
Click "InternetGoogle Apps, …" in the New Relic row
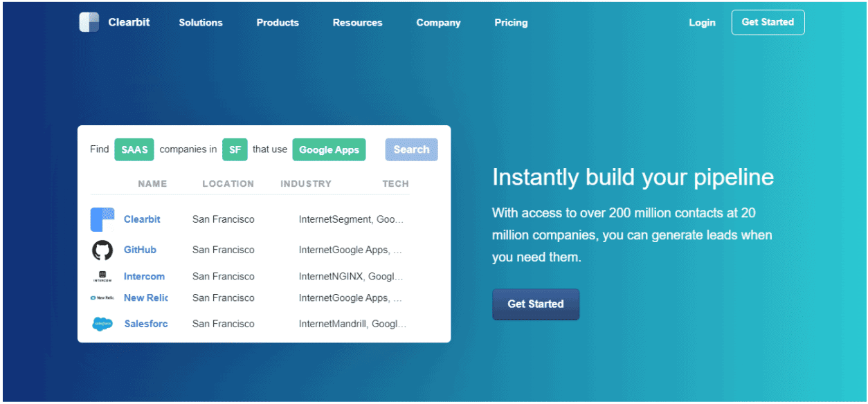point(350,298)
